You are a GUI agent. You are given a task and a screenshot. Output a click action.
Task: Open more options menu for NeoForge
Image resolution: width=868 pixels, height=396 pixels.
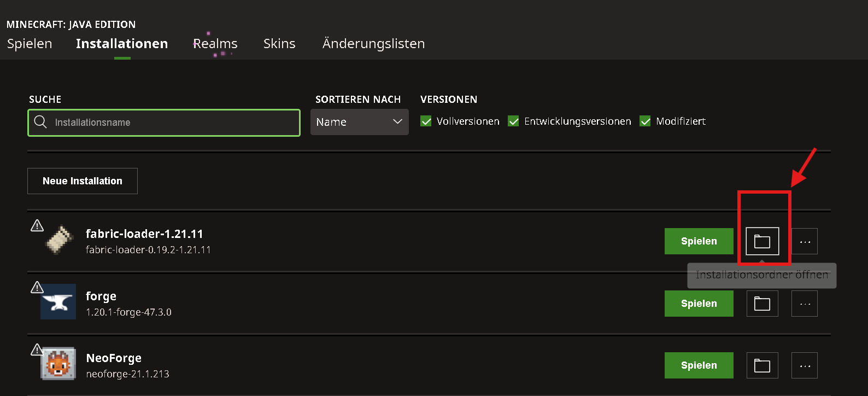coord(805,365)
